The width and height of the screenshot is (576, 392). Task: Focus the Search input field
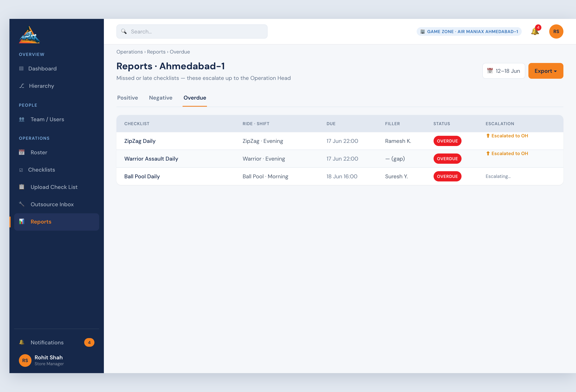192,31
